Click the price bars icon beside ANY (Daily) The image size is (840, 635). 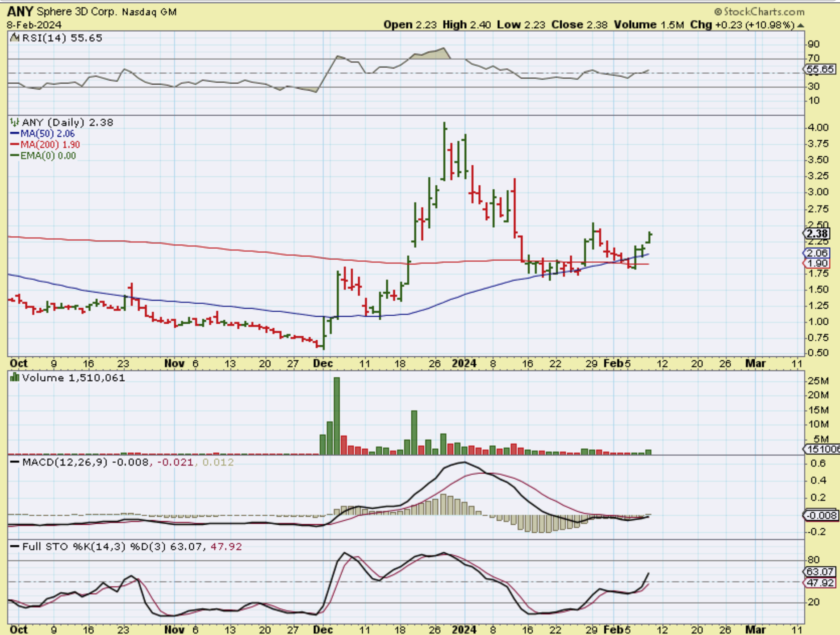click(15, 122)
